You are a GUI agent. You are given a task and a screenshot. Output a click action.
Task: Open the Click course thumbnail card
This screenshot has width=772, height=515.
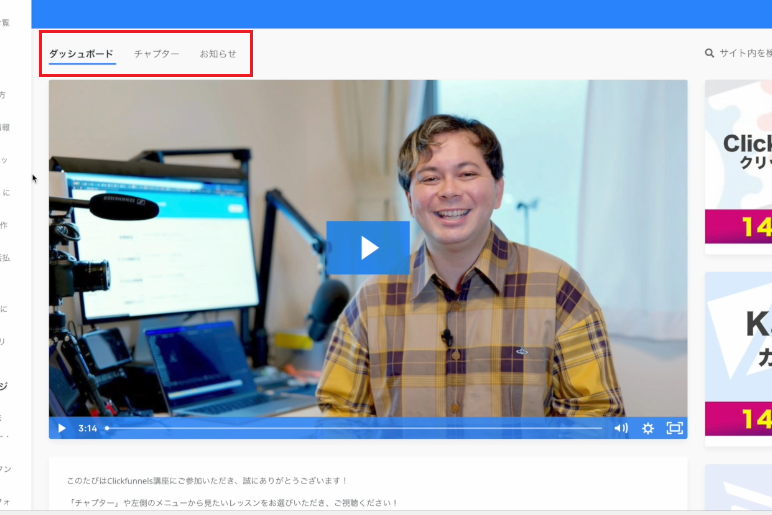[739, 166]
